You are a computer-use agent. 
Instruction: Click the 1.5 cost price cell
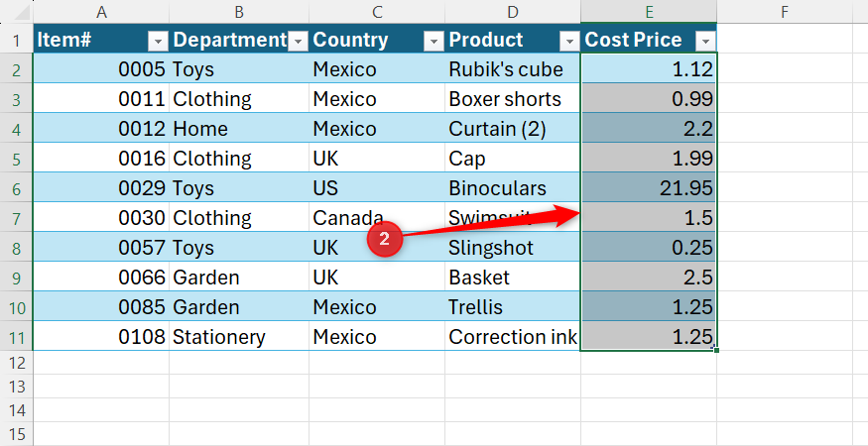click(649, 217)
